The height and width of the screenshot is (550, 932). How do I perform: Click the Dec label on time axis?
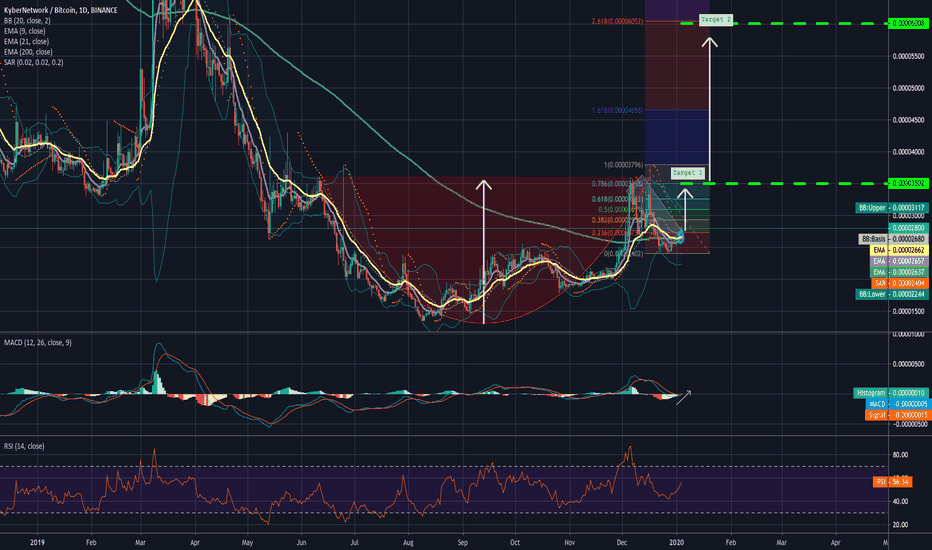(622, 542)
